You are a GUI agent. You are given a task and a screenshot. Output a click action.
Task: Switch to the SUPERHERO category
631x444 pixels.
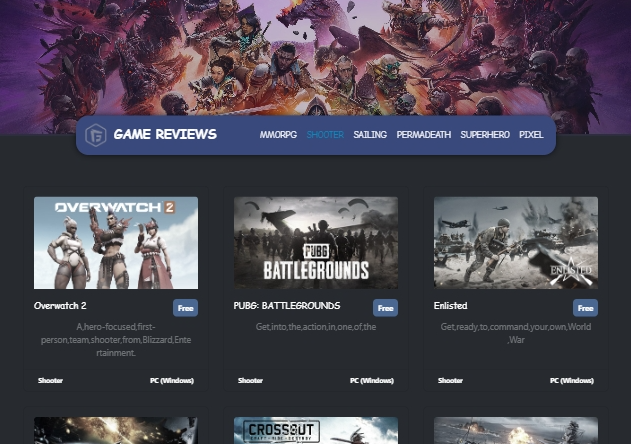(485, 135)
